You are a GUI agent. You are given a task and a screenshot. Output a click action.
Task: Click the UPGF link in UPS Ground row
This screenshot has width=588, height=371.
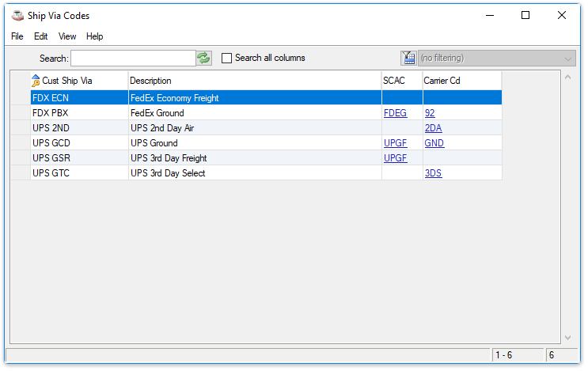[395, 143]
